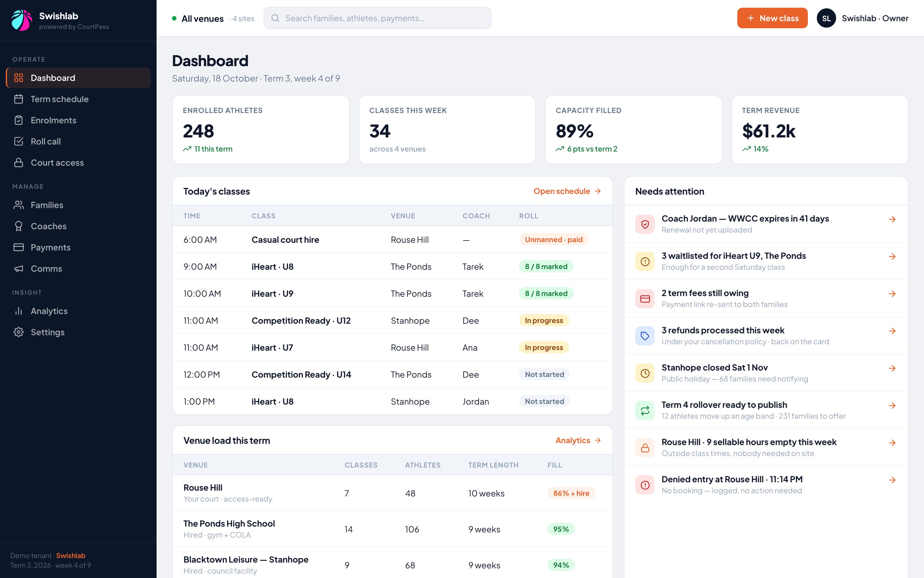
Task: Click Analytics link in Venue load card
Action: 578,440
